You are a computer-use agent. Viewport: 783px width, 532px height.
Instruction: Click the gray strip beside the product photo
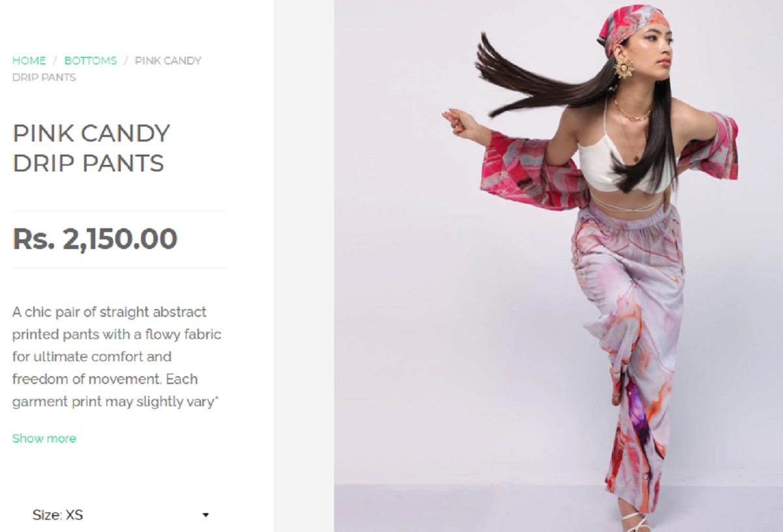point(304,266)
